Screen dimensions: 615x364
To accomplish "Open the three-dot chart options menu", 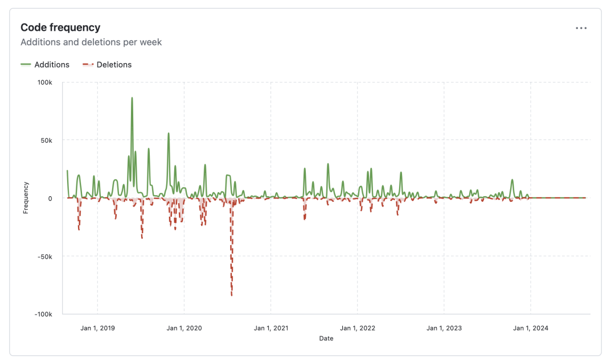I will [581, 28].
